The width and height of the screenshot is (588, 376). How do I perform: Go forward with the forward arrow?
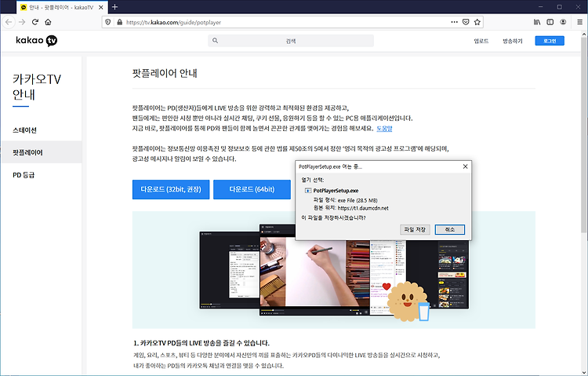coord(22,22)
